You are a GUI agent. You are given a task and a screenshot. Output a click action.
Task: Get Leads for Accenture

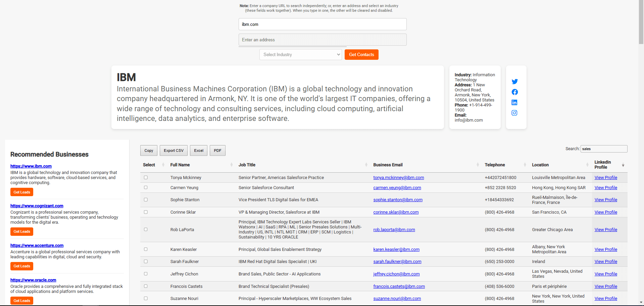(22, 266)
